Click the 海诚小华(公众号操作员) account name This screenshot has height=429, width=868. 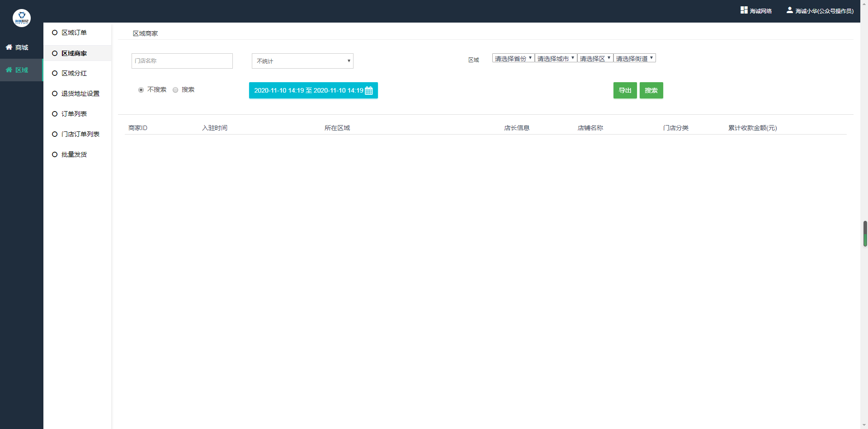[x=825, y=11]
